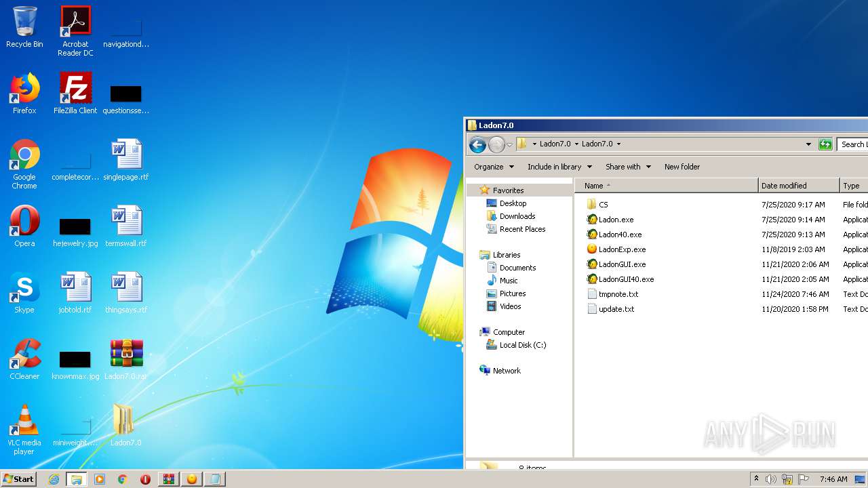Open Downloads in Favorites
The image size is (868, 488).
click(x=517, y=216)
